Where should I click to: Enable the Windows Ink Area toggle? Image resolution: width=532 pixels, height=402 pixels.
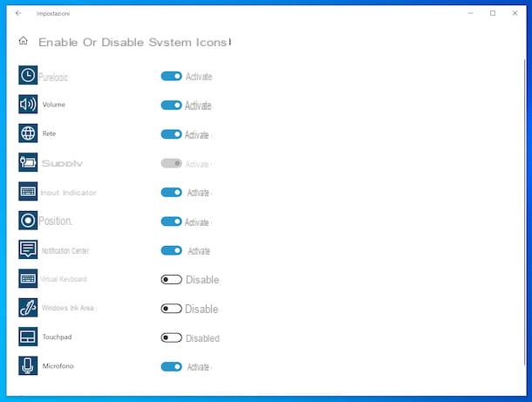pos(171,309)
